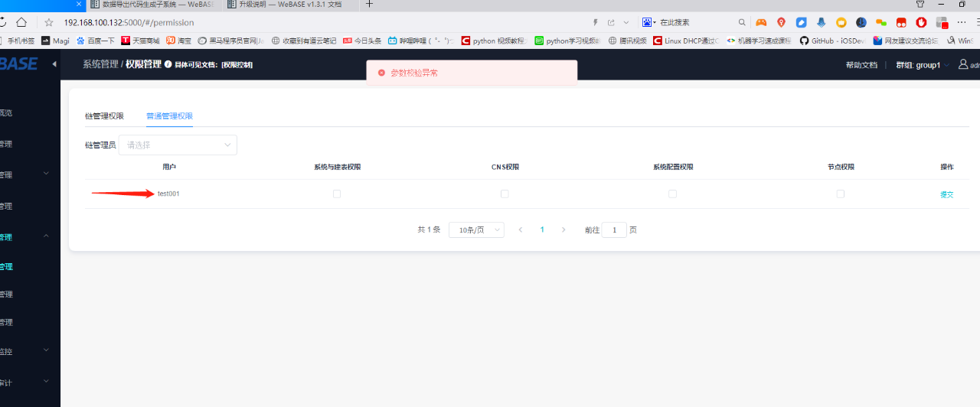Collapse the WeBASE sidebar with the triangle icon
Screen dimensions: 980x407
click(54, 64)
